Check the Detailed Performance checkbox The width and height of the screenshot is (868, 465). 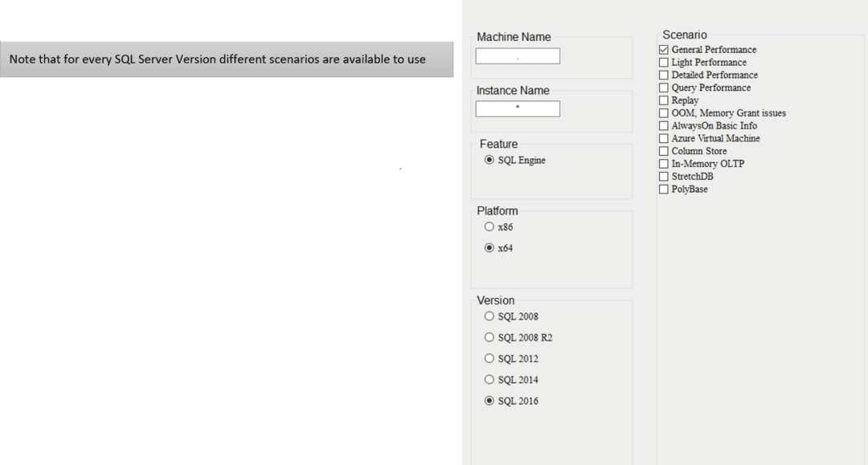(x=664, y=75)
